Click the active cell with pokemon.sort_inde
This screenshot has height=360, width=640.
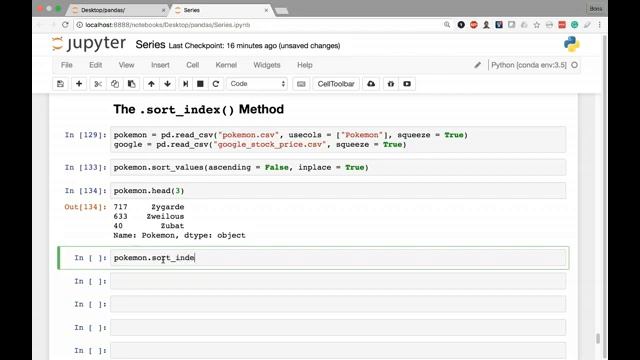click(338, 258)
